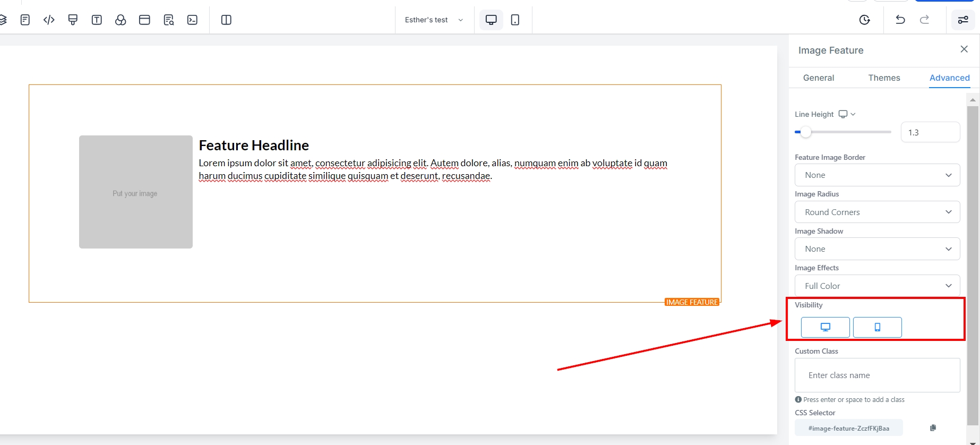Switch to the General tab

818,78
